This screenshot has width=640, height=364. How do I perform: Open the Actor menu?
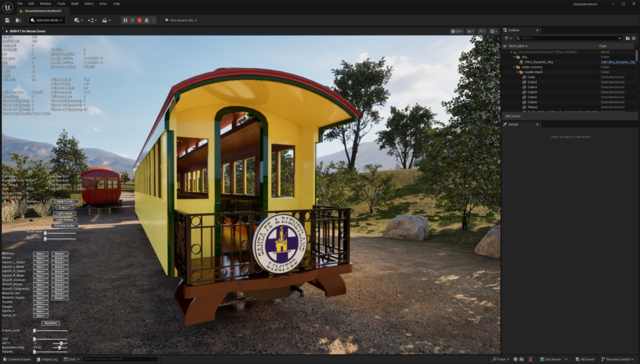(x=103, y=4)
